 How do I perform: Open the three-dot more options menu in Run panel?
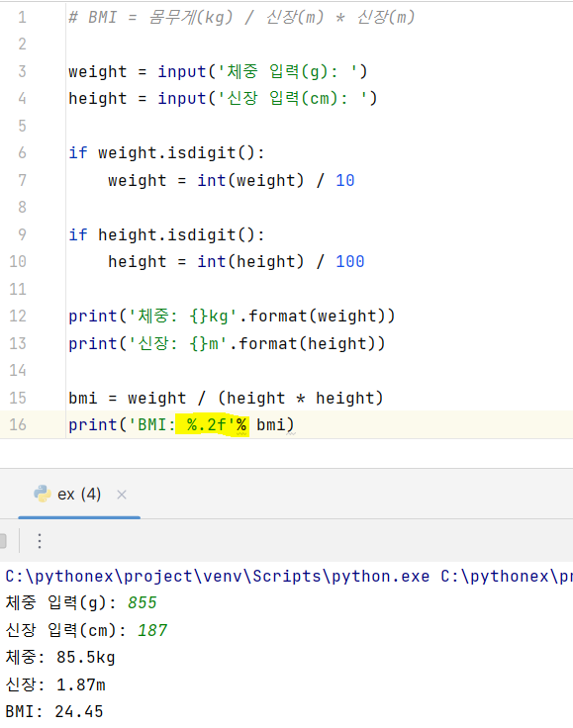40,541
